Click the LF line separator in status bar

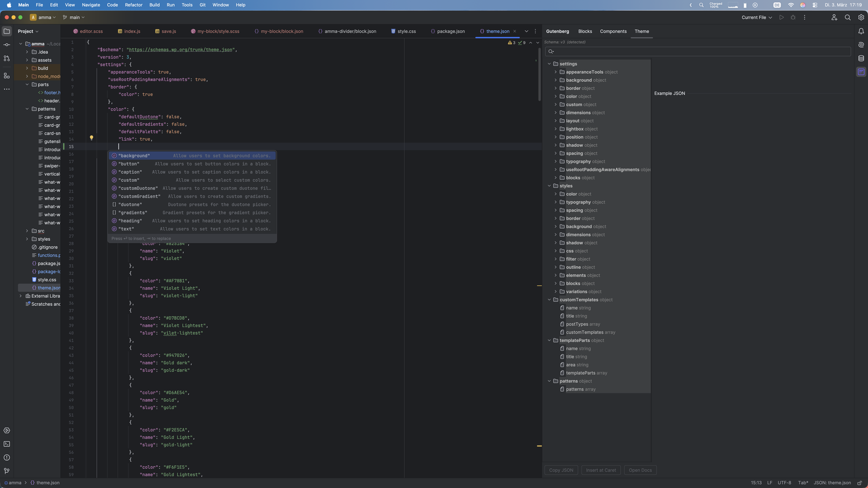tap(769, 483)
